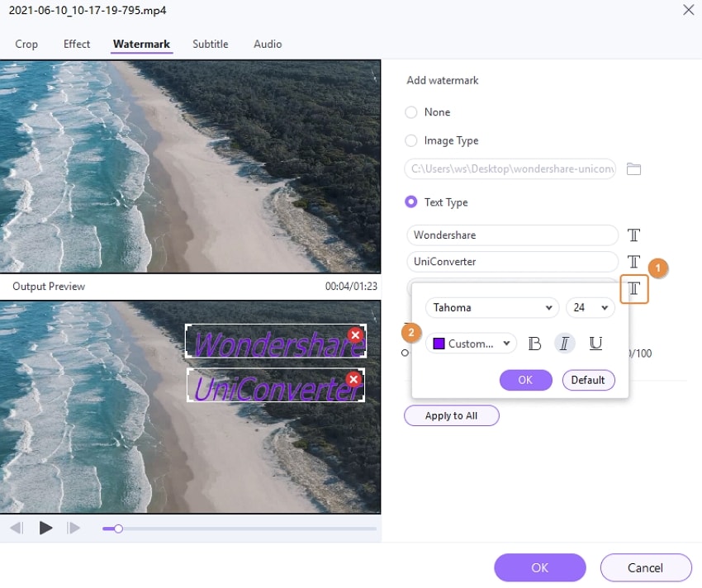Toggle underline formatting in font popup
This screenshot has width=702, height=588.
595,344
